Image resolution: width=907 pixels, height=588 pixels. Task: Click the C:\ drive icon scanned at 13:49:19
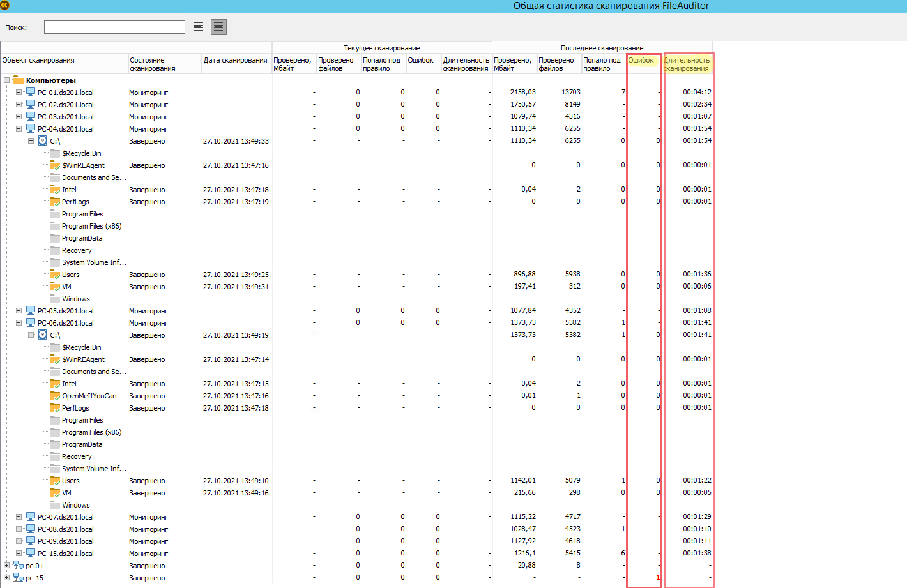(43, 335)
